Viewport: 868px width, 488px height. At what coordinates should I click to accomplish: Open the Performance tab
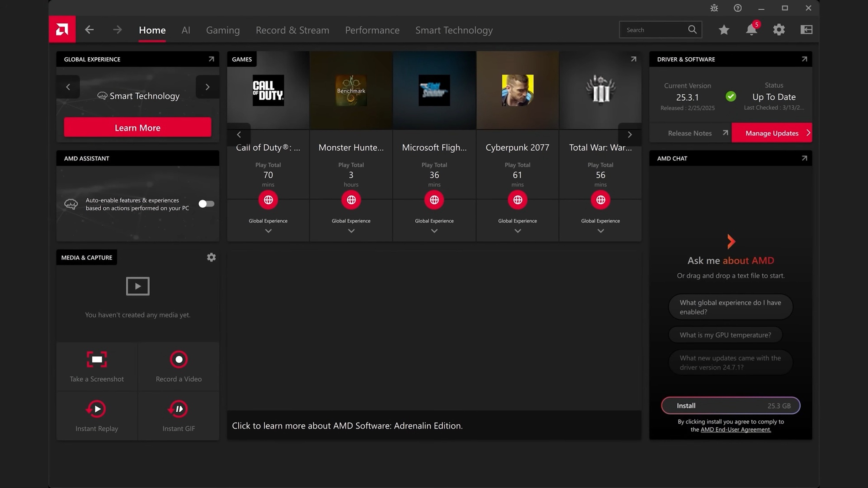(x=372, y=30)
